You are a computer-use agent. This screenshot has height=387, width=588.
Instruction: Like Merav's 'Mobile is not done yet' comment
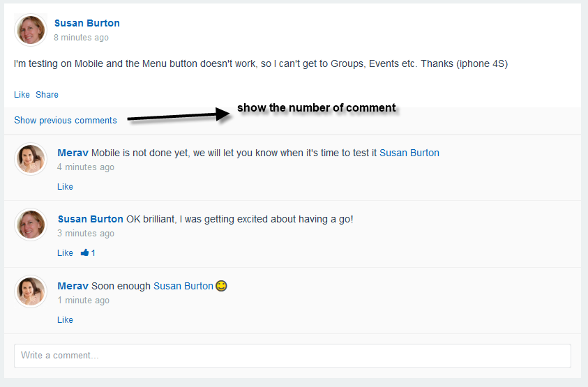click(65, 187)
